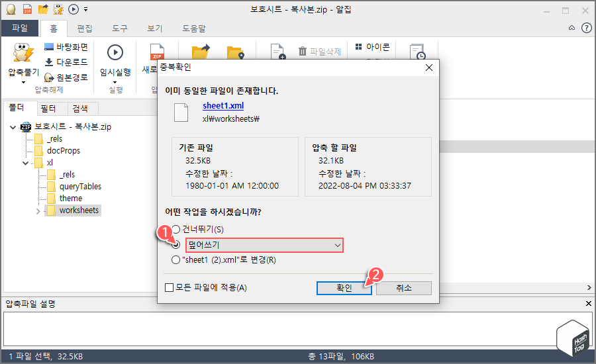Open the 파일 file menu
The height and width of the screenshot is (364, 596).
click(20, 28)
